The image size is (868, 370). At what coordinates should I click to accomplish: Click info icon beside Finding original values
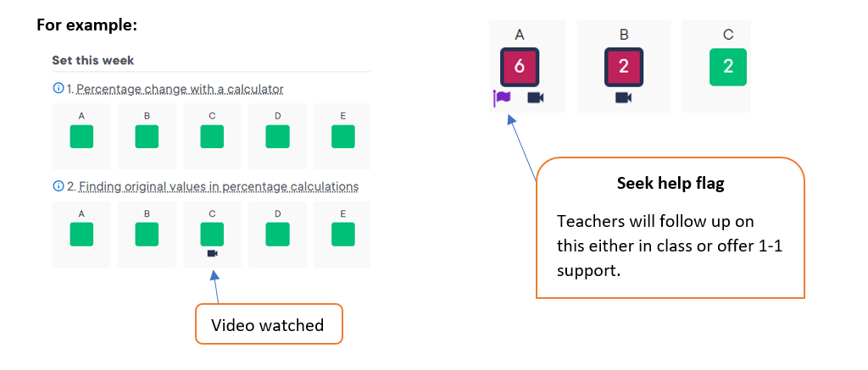tap(58, 186)
